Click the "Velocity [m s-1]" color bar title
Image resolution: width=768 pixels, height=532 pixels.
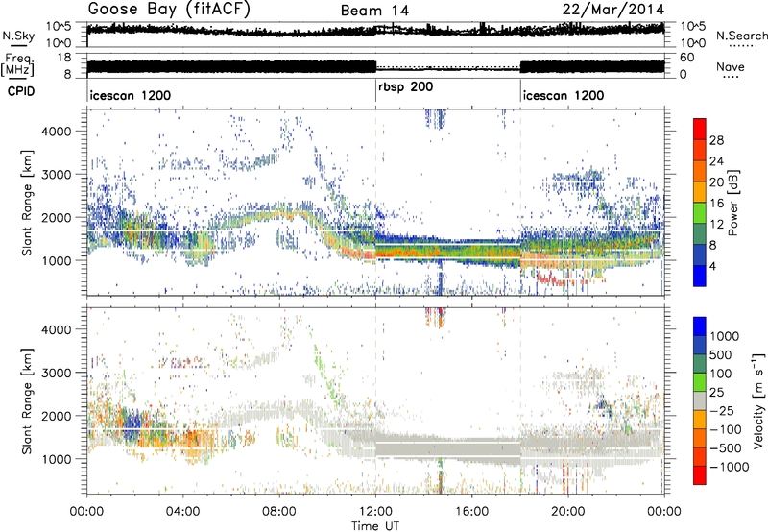[x=758, y=400]
